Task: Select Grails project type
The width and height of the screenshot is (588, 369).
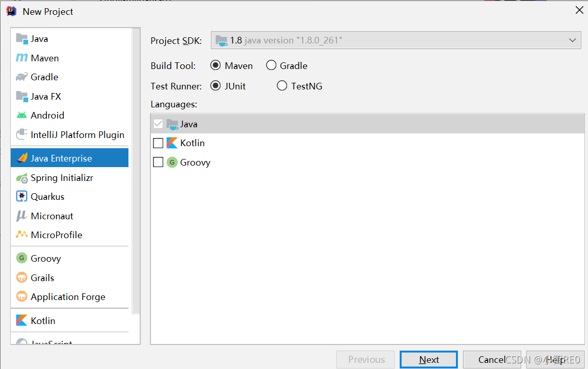Action: click(x=70, y=278)
